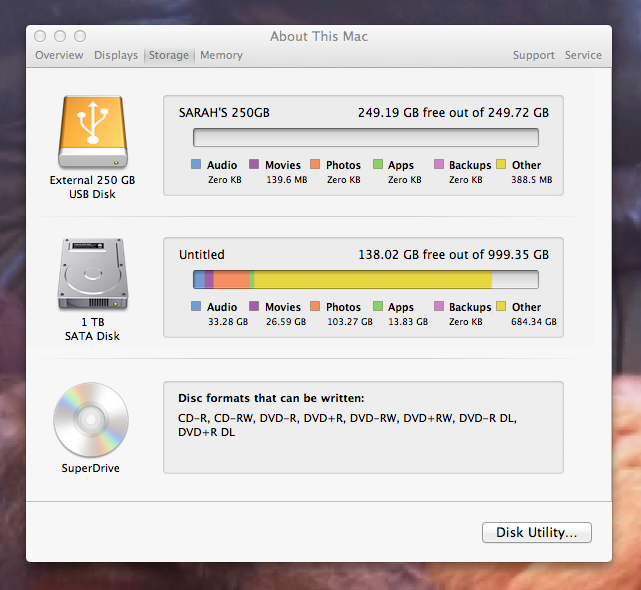This screenshot has width=641, height=590.
Task: Click the close window button
Action: 40,36
